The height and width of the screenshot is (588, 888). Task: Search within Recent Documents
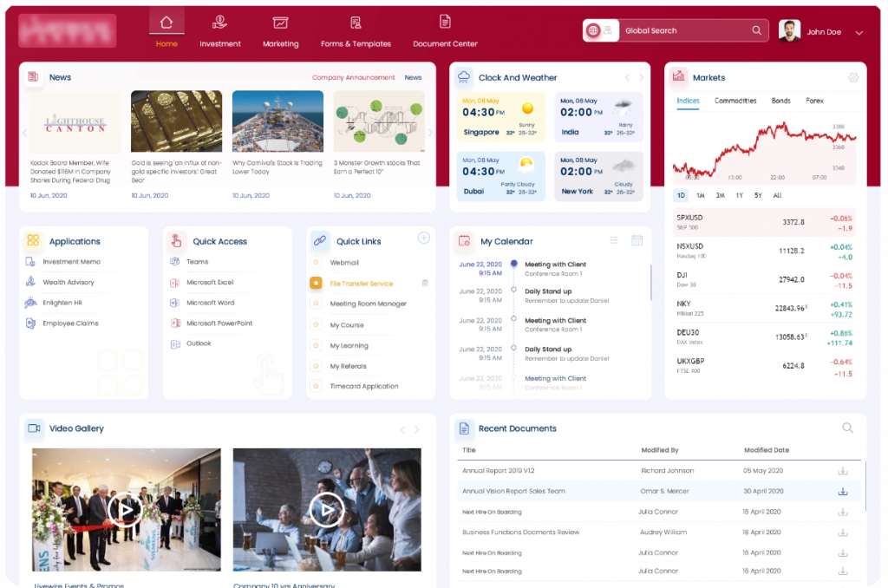pos(847,428)
